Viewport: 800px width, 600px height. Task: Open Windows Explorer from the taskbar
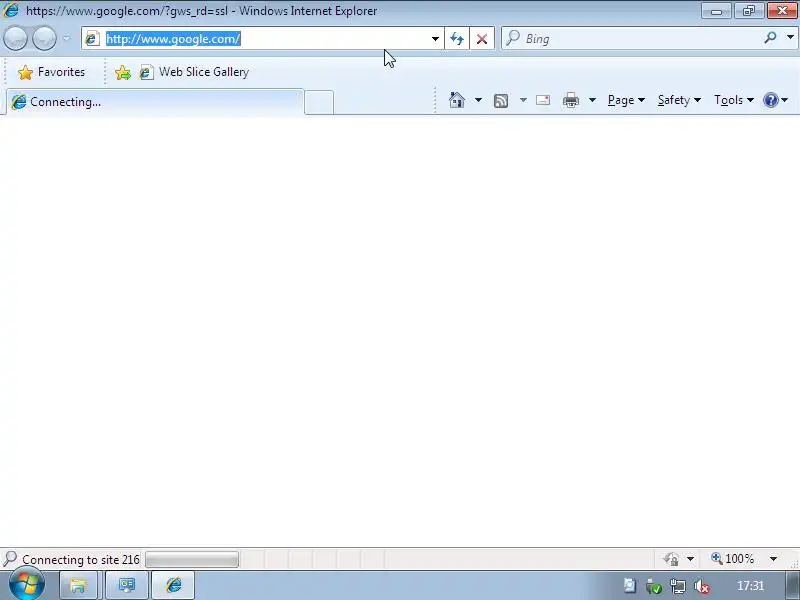click(x=78, y=585)
